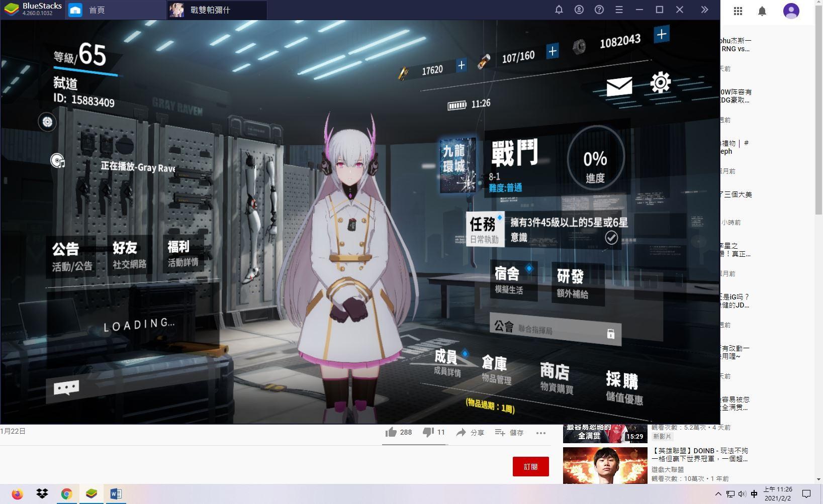The height and width of the screenshot is (504, 823).
Task: Dislike the video with thumbs down
Action: point(433,432)
